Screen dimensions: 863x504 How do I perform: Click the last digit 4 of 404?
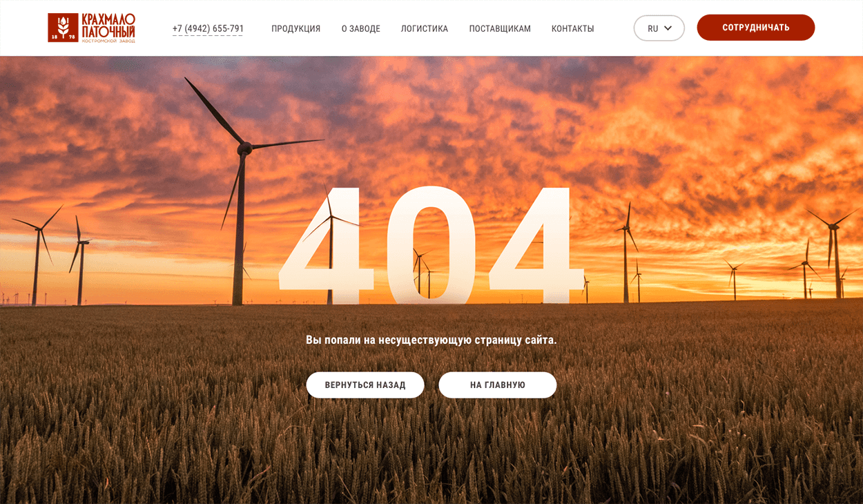tap(536, 244)
